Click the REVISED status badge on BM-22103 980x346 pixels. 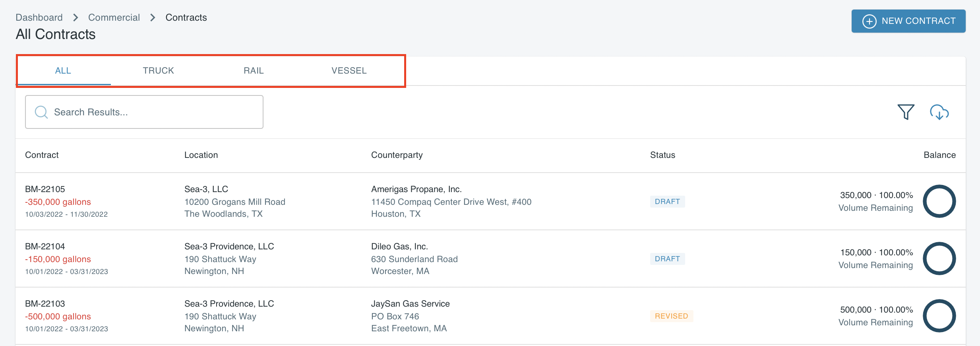click(671, 316)
